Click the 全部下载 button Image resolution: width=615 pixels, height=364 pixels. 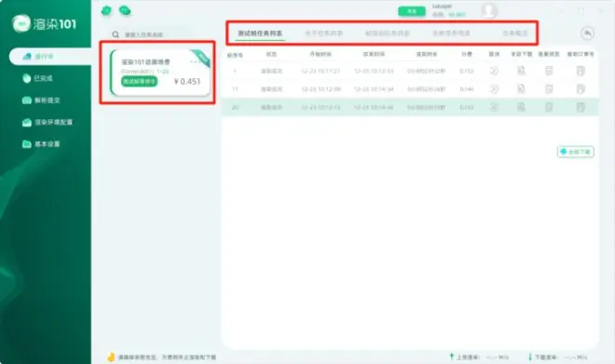(x=575, y=152)
